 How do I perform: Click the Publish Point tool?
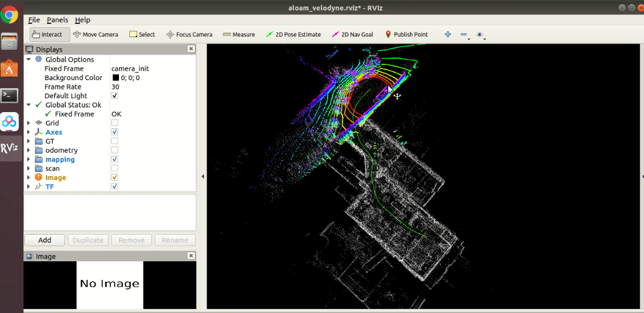coord(406,34)
